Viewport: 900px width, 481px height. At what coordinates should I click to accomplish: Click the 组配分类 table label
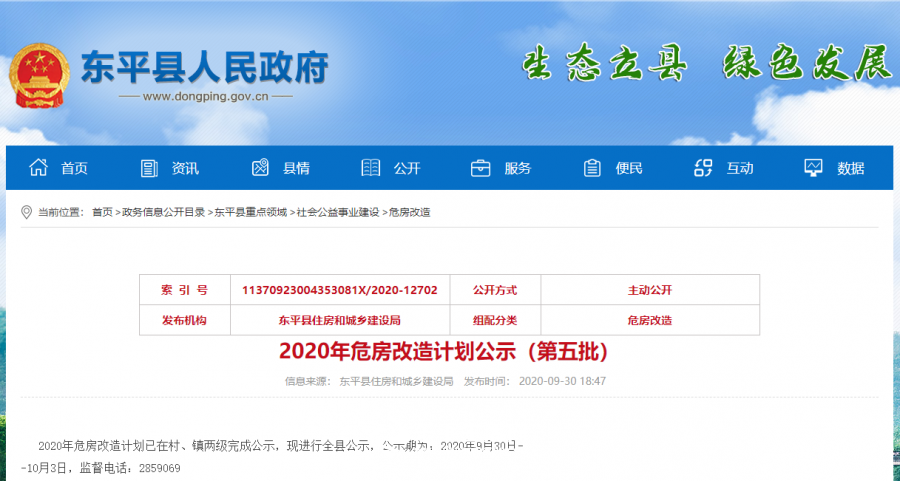495,320
